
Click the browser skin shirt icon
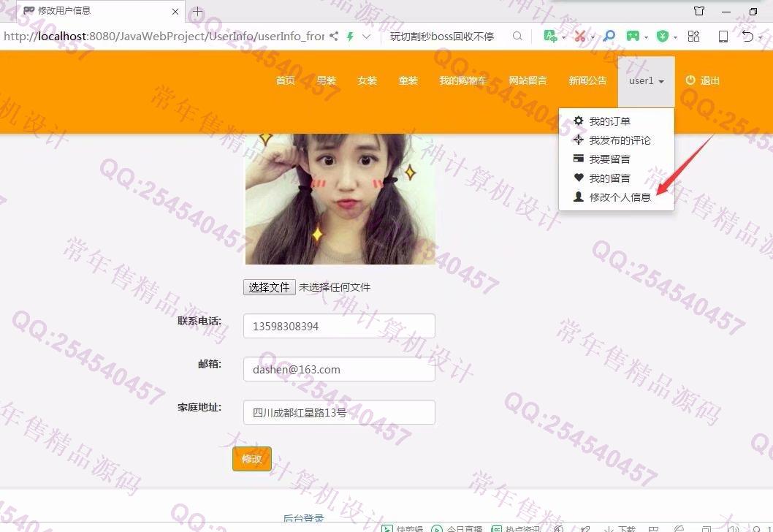(x=699, y=12)
